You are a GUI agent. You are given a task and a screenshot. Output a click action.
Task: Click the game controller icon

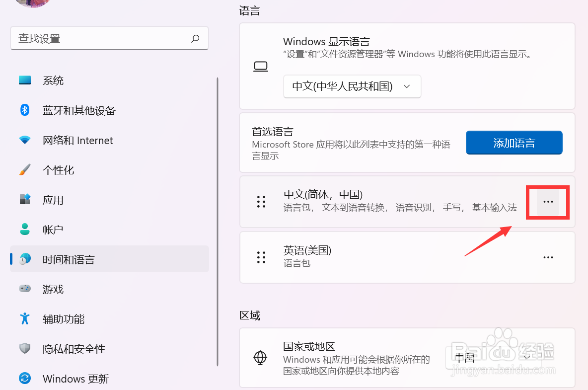coord(25,288)
